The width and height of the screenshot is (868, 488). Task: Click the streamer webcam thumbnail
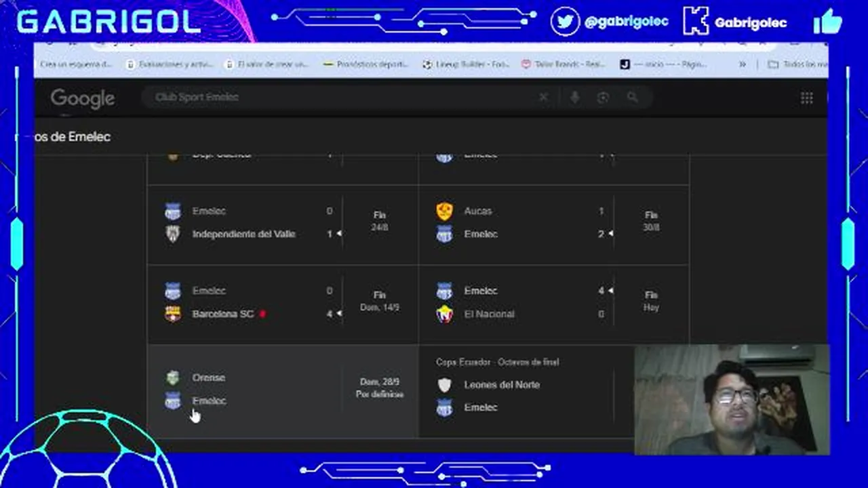[x=732, y=399]
